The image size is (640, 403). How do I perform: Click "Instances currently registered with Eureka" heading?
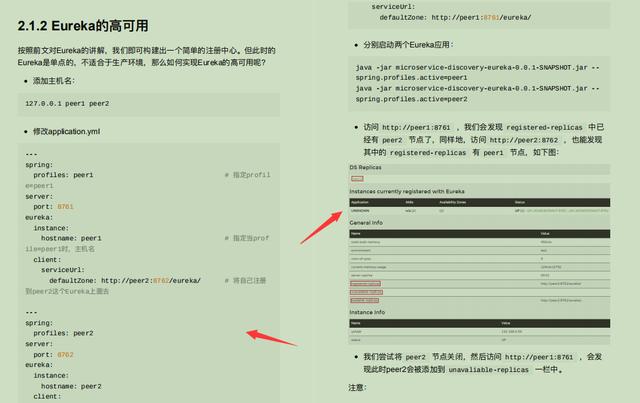click(407, 191)
